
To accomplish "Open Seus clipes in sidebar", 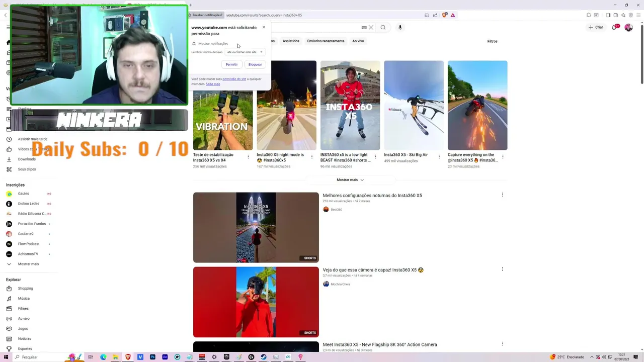I will [27, 169].
